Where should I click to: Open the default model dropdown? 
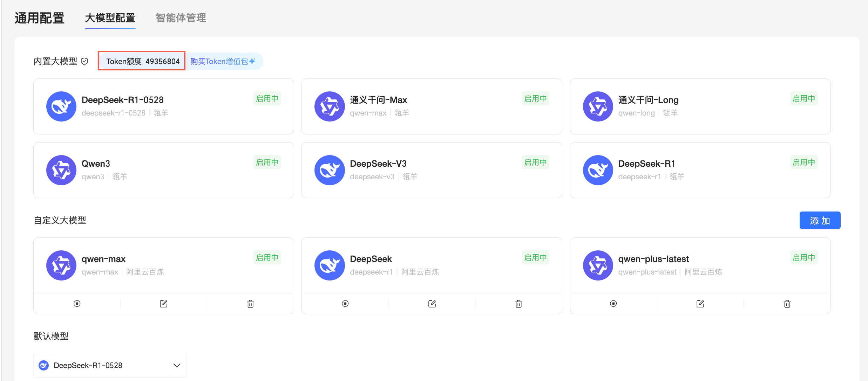110,365
